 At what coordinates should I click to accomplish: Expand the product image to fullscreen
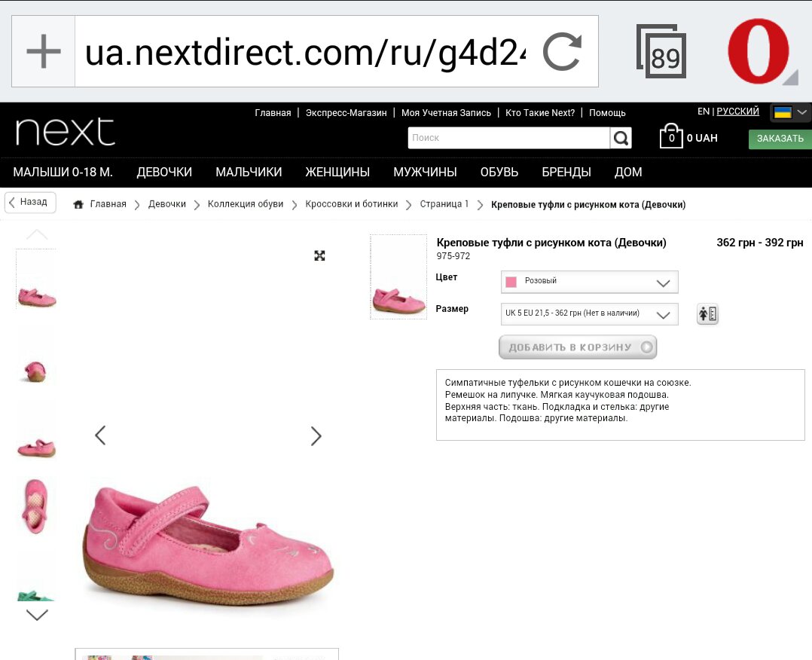[x=319, y=255]
